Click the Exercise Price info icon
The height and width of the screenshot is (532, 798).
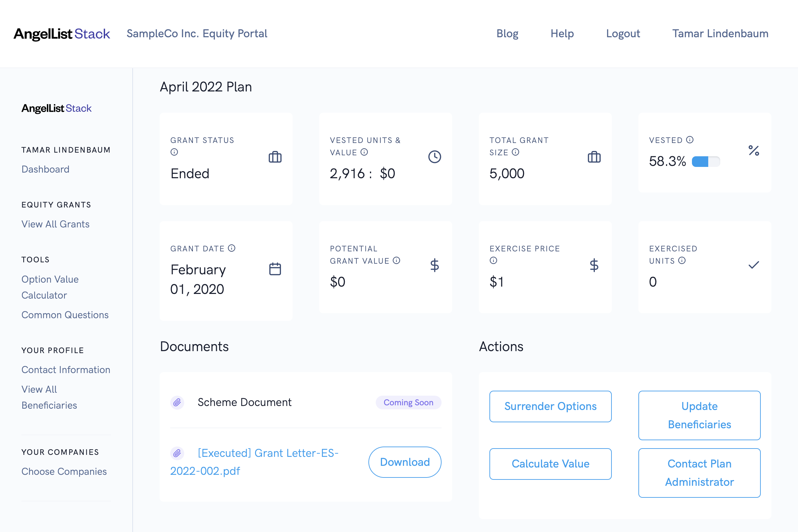pos(493,260)
